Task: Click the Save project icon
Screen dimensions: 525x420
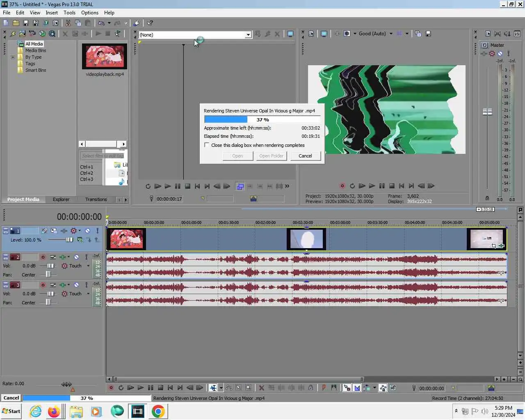Action: 25,23
